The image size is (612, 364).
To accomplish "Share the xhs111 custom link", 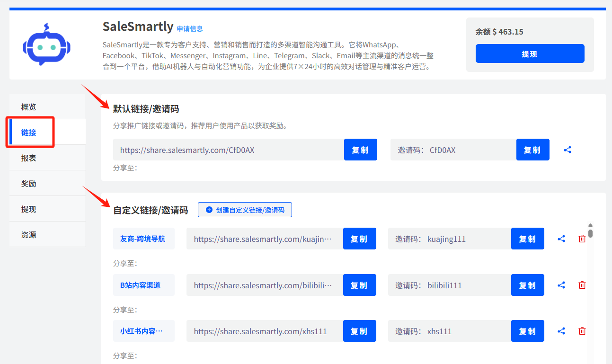I will [561, 331].
